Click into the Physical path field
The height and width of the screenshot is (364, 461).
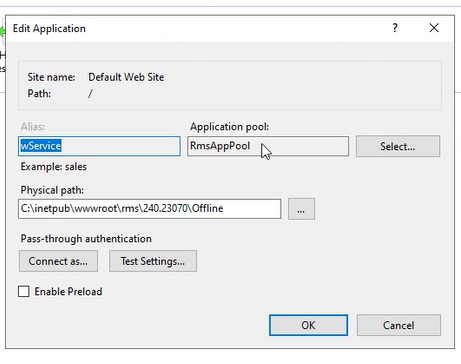coord(150,209)
